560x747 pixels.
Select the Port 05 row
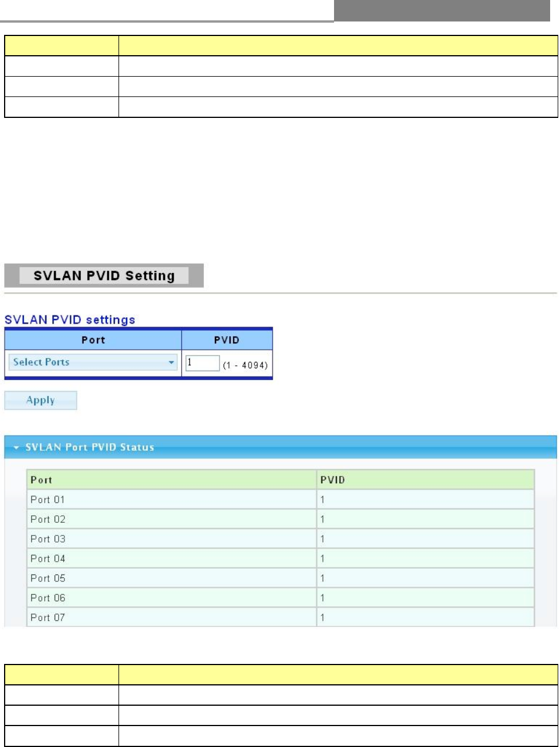[281, 579]
